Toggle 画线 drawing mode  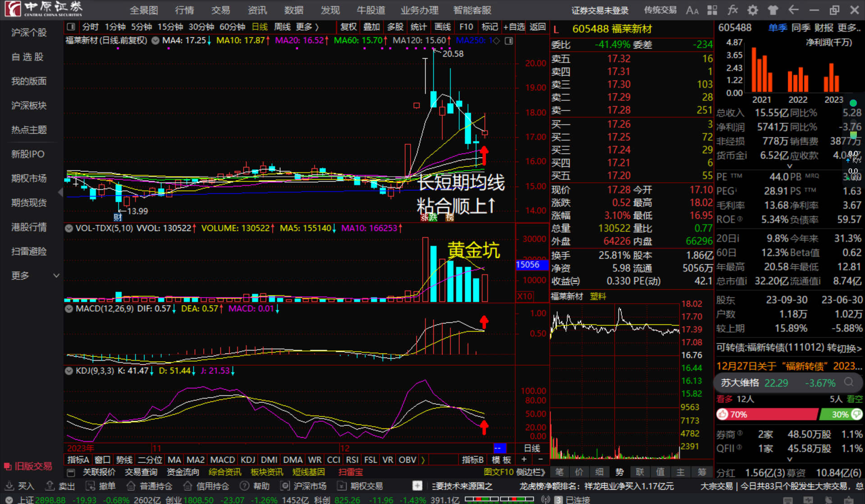[x=442, y=27]
